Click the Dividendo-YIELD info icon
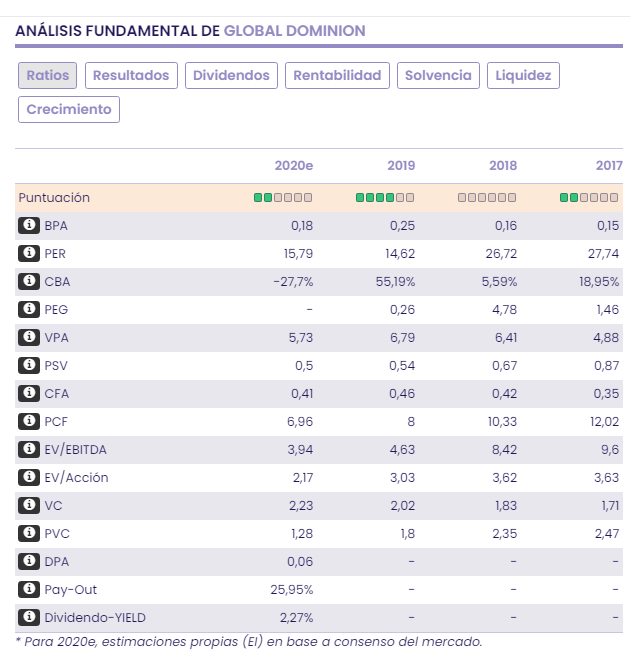 (x=28, y=618)
